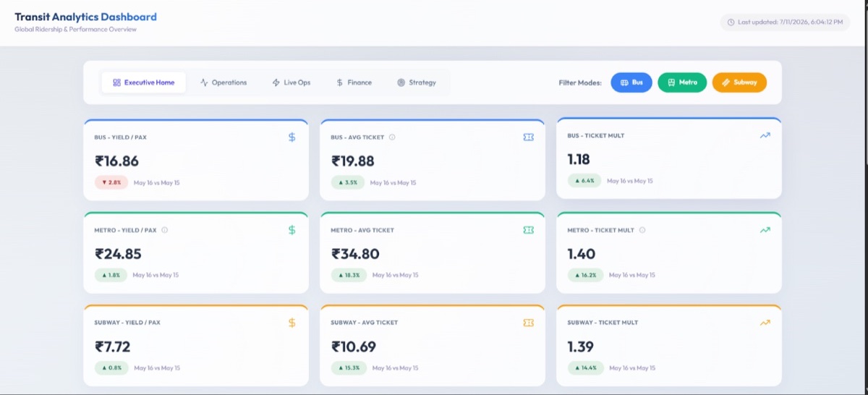The image size is (868, 395).
Task: Click the SUBWAY - TICKET MULT heading
Action: click(603, 323)
